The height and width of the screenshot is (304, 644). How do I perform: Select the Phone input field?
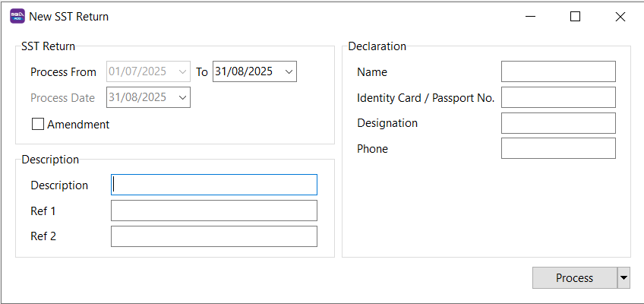pos(558,148)
